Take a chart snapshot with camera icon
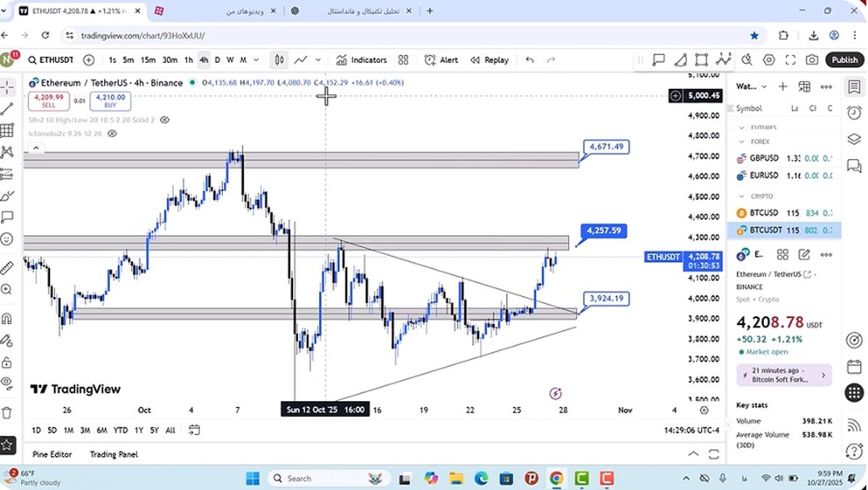The width and height of the screenshot is (868, 490). coord(812,60)
